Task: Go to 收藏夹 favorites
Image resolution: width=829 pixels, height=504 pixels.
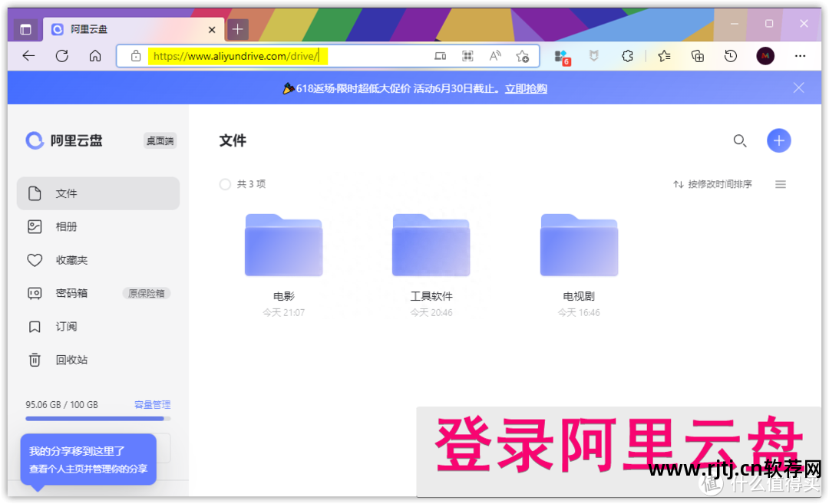Action: 71,260
